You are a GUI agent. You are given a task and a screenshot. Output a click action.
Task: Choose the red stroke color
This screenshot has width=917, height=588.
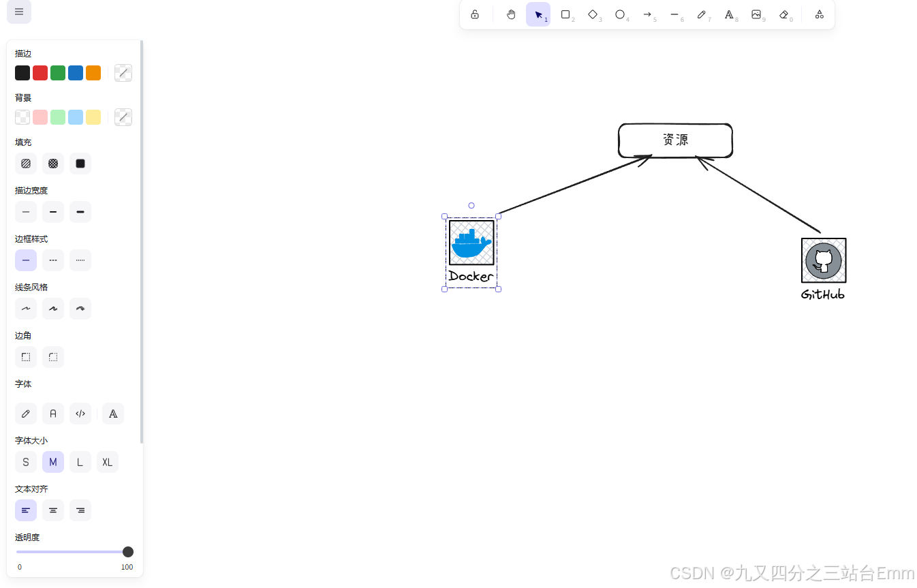pos(40,73)
